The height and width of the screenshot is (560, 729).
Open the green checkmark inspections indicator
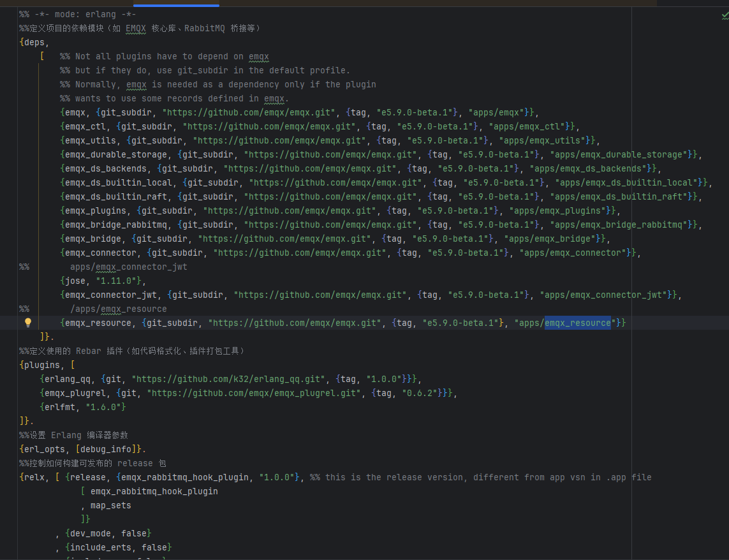click(725, 15)
